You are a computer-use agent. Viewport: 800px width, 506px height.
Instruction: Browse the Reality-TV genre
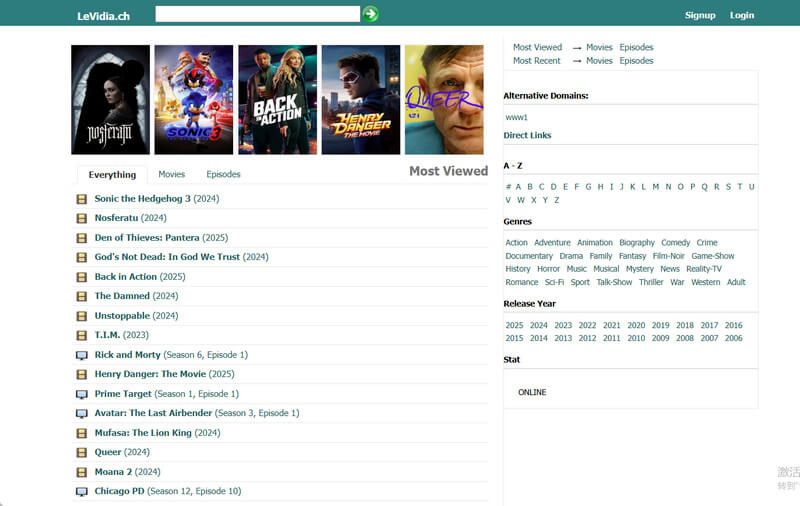(x=704, y=269)
